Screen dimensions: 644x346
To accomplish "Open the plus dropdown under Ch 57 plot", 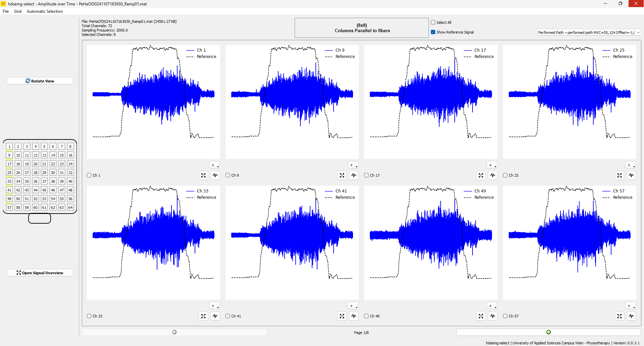I will click(x=631, y=306).
